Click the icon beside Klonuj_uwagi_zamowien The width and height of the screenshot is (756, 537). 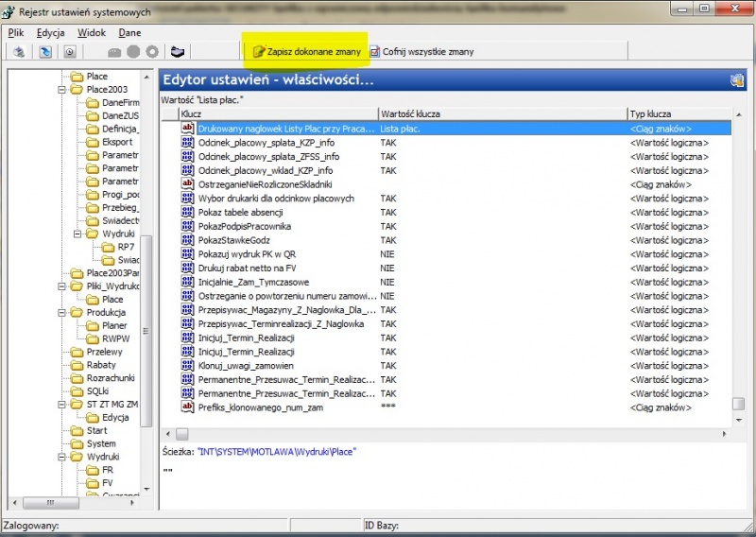coord(187,365)
